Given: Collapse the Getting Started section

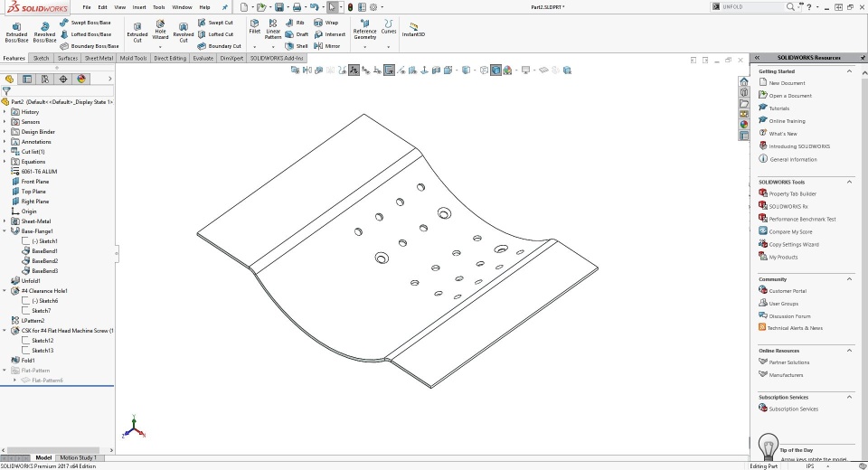Looking at the screenshot, I should tap(849, 71).
